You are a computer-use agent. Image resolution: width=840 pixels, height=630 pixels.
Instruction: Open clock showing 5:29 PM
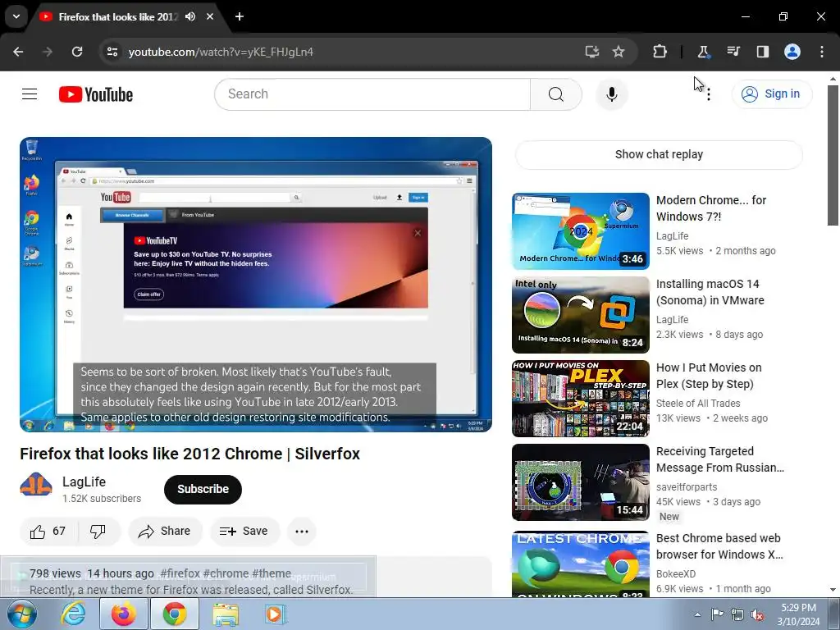pos(798,614)
